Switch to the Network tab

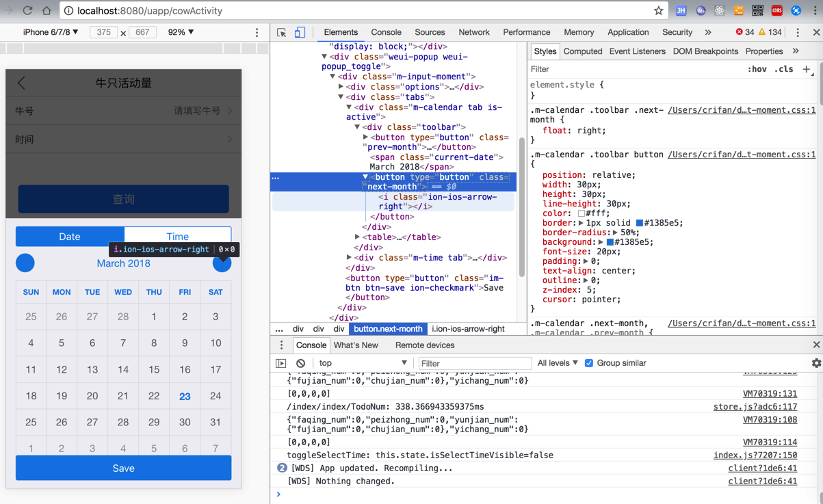(473, 32)
